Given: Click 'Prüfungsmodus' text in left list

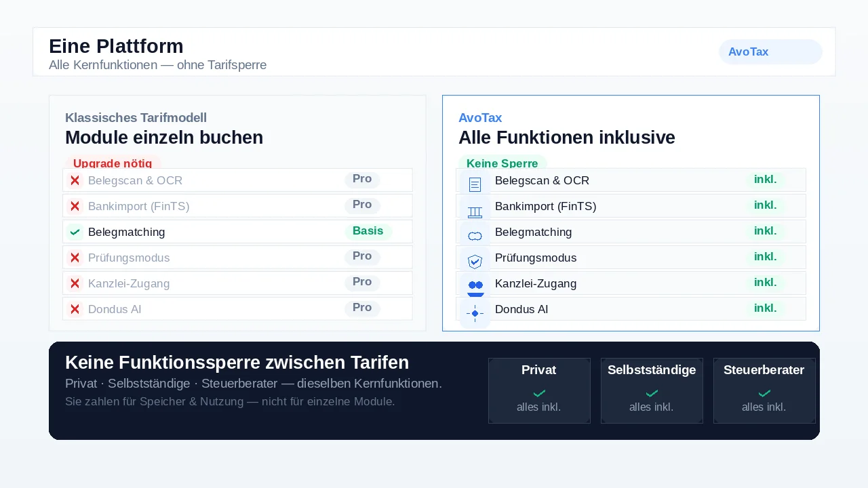Looking at the screenshot, I should point(129,258).
